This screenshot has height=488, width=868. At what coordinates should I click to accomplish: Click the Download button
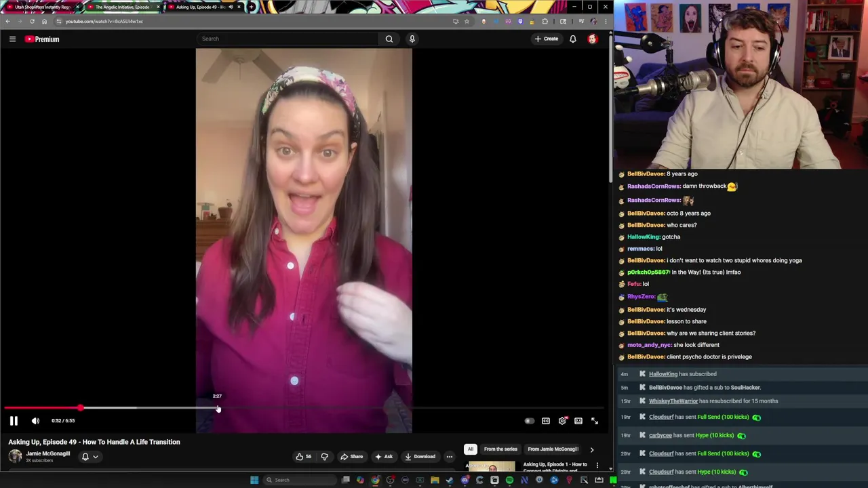tap(420, 457)
